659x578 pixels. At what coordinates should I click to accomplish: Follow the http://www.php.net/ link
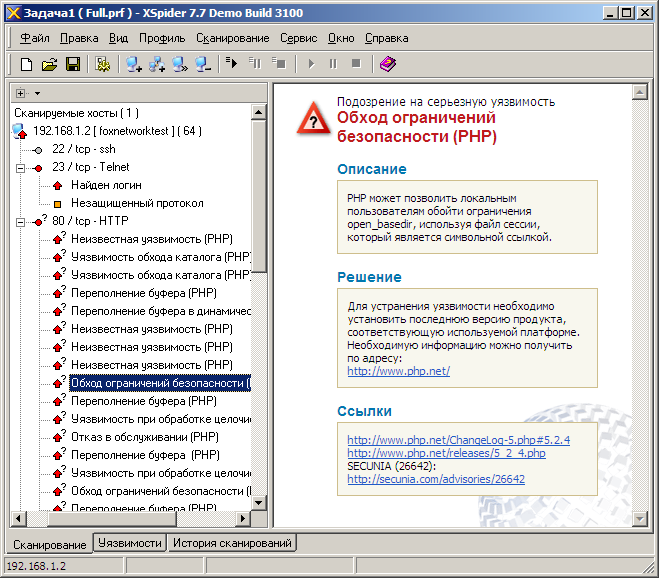click(x=398, y=371)
